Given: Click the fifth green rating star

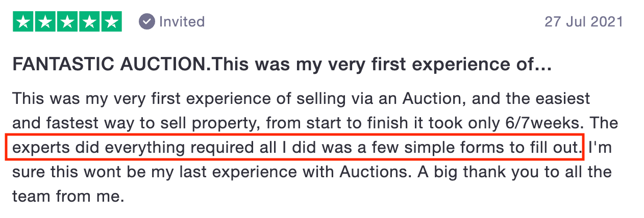Looking at the screenshot, I should pyautogui.click(x=111, y=21).
